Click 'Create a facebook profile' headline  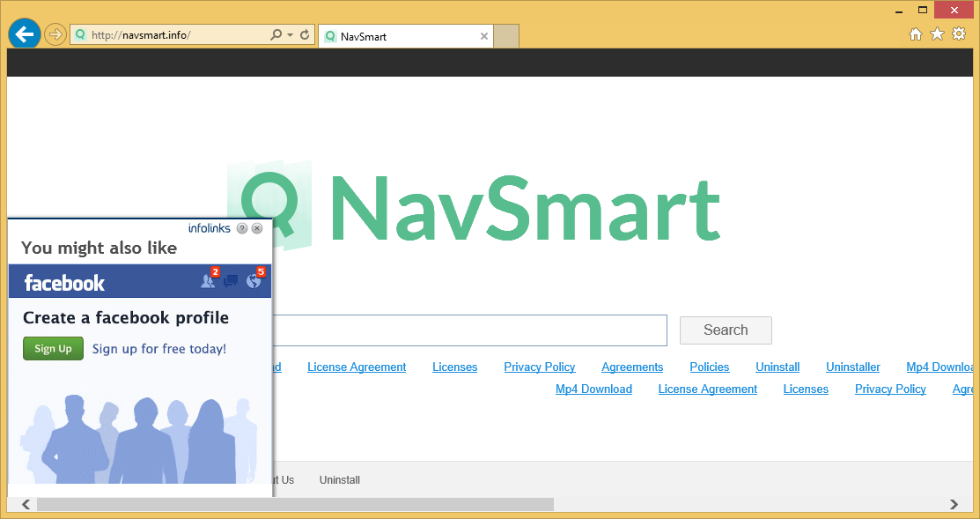point(126,317)
